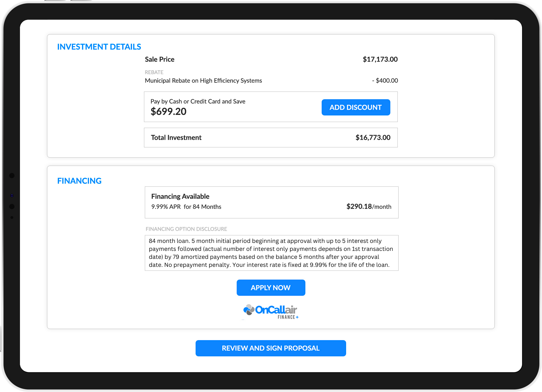Click the INVESTMENT DETAILS heading
The width and height of the screenshot is (542, 392).
click(x=99, y=47)
